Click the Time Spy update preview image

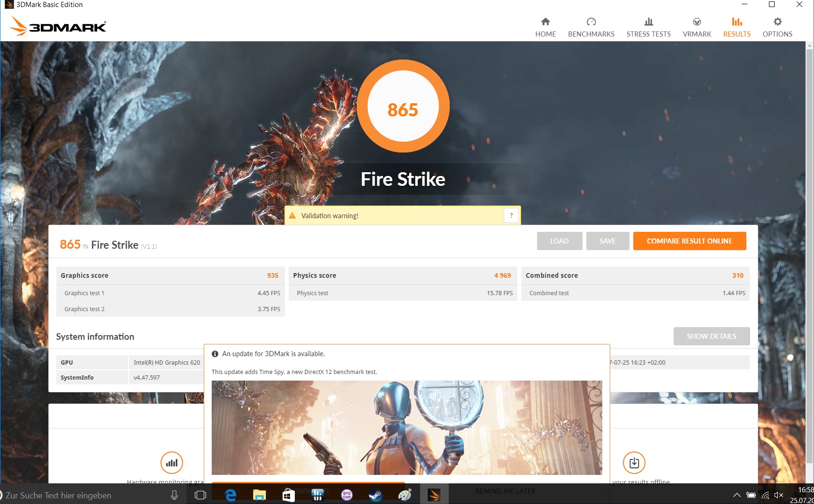[x=407, y=428]
